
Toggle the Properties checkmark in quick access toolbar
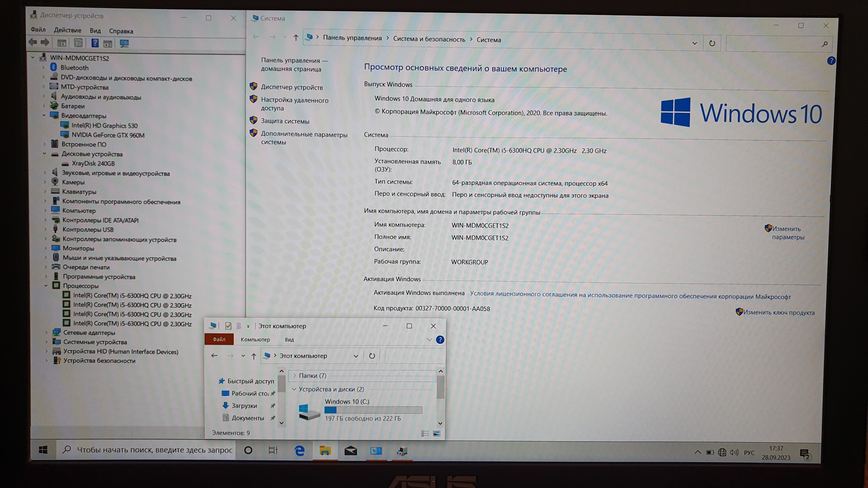(x=228, y=326)
